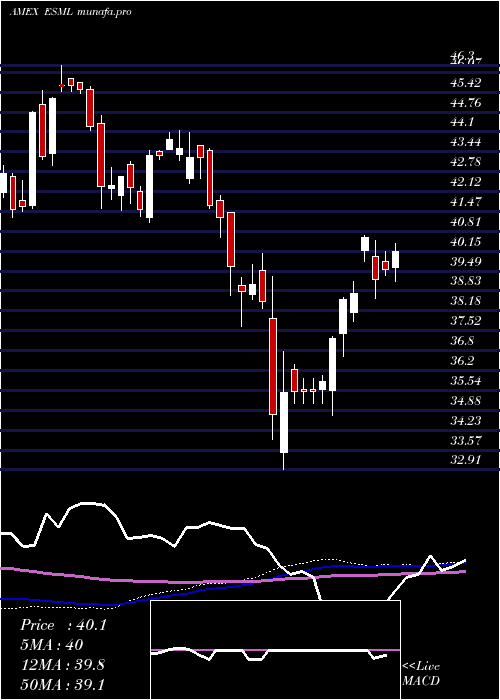
Task: Click the Price : 40.1 readout
Action: [x=63, y=625]
